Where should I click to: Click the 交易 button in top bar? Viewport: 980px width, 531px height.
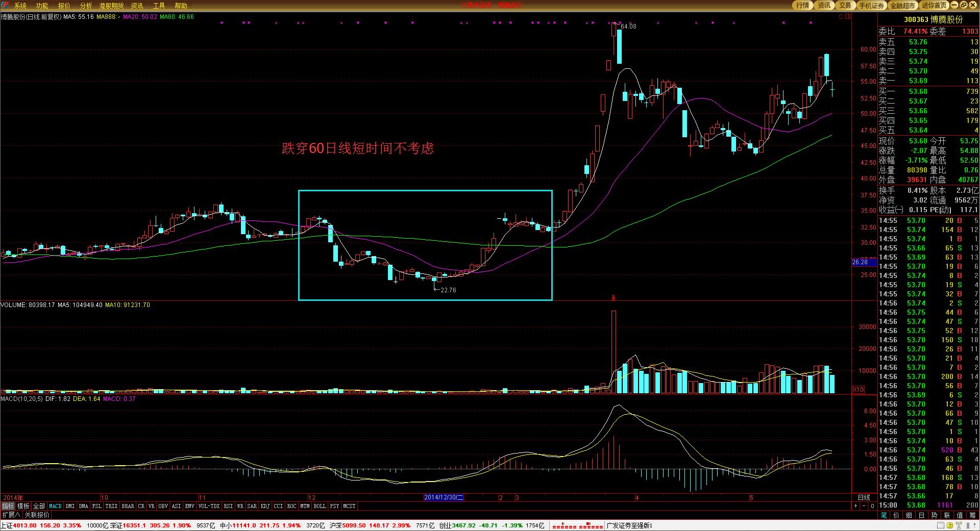pyautogui.click(x=845, y=6)
